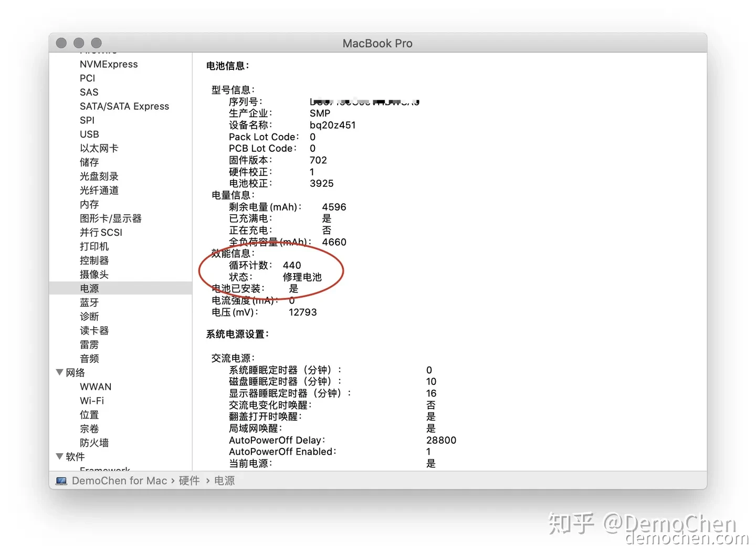Collapse the 软件 section triangle

pyautogui.click(x=59, y=456)
